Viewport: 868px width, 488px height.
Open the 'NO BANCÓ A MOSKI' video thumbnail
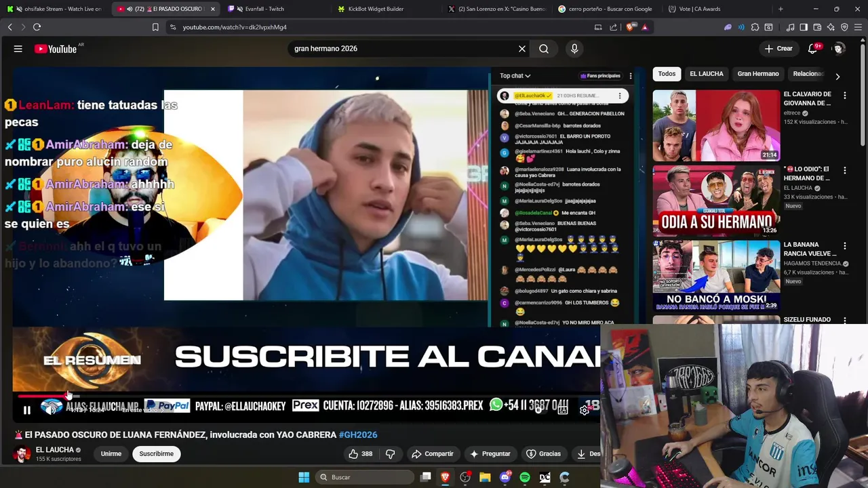716,275
